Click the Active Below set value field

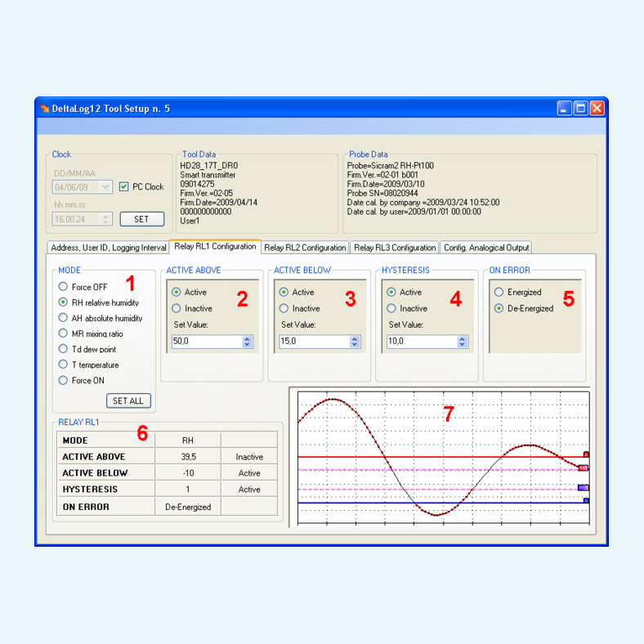(x=315, y=342)
